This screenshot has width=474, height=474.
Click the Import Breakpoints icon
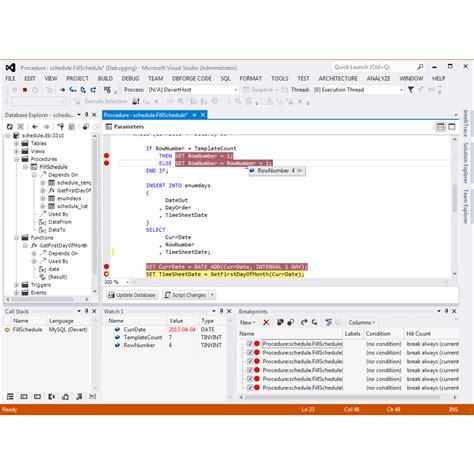[314, 322]
